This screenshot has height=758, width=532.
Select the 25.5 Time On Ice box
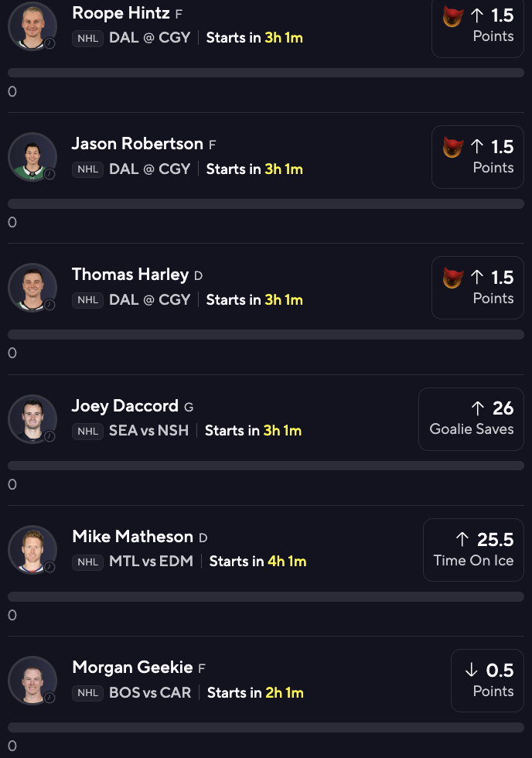tap(473, 550)
